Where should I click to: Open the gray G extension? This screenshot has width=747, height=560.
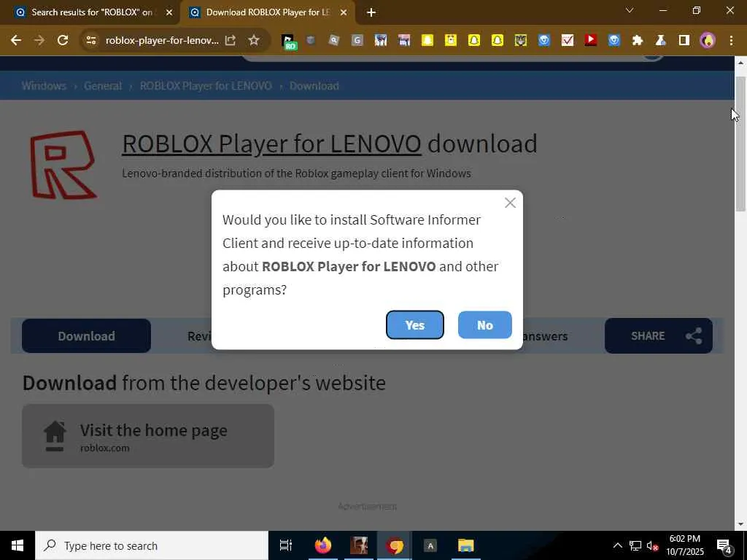(x=357, y=41)
